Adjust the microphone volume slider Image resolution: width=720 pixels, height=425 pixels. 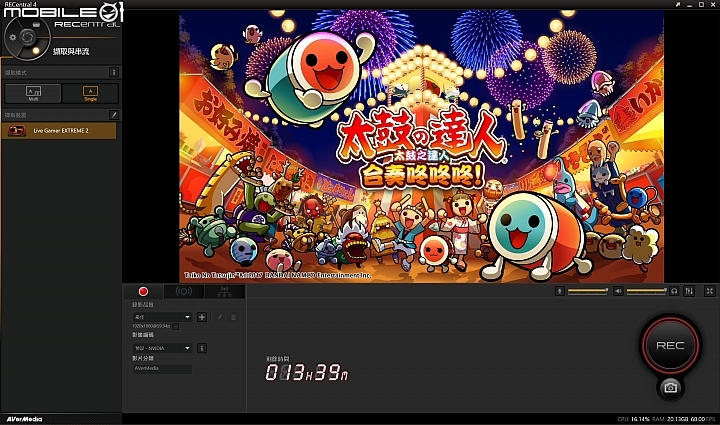click(588, 291)
